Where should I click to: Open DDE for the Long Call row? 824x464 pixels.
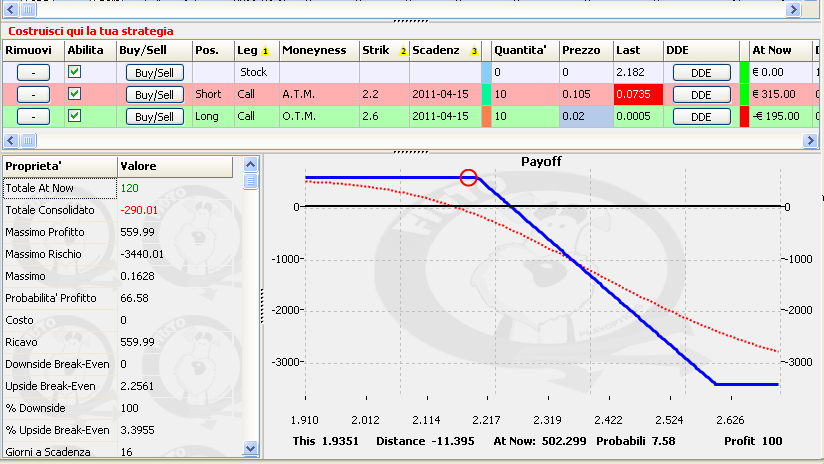tap(702, 117)
